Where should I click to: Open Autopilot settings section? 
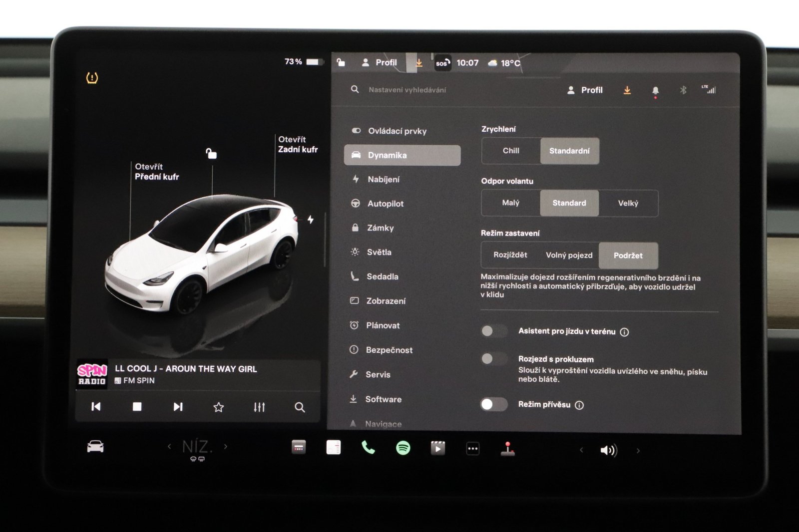(x=402, y=204)
